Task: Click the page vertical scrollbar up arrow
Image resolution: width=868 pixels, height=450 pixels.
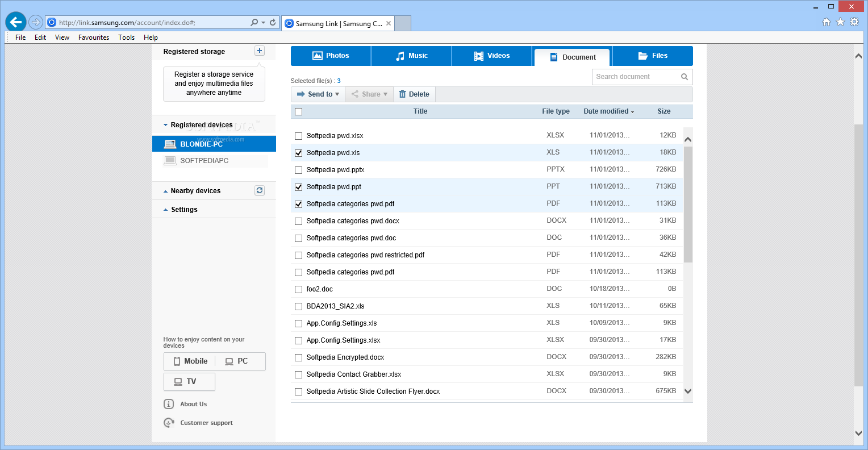Action: (858, 56)
